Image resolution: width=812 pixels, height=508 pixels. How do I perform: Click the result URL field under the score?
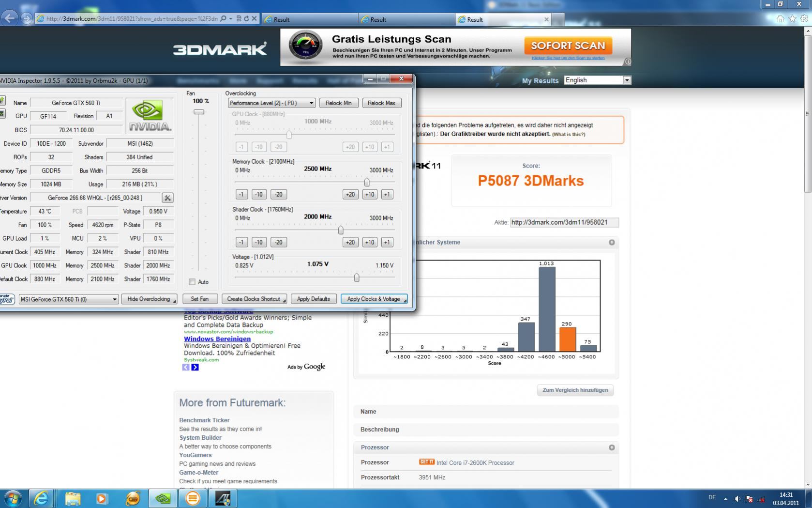pos(565,222)
